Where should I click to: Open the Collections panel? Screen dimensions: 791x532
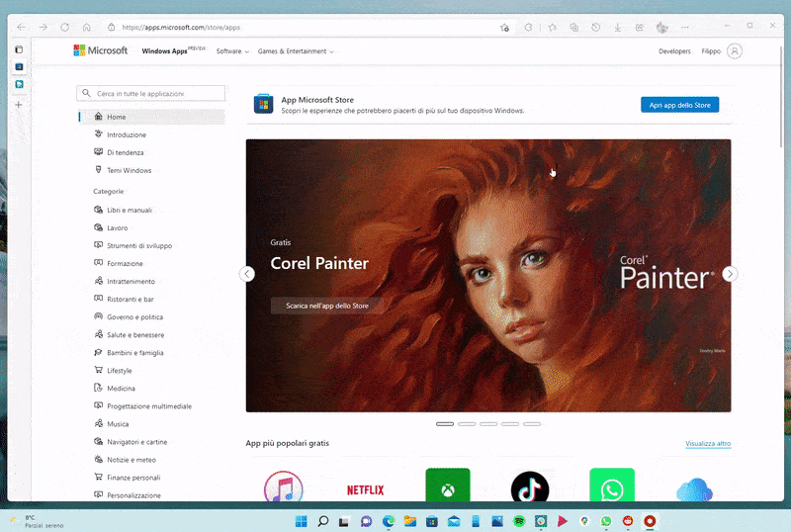pyautogui.click(x=574, y=28)
